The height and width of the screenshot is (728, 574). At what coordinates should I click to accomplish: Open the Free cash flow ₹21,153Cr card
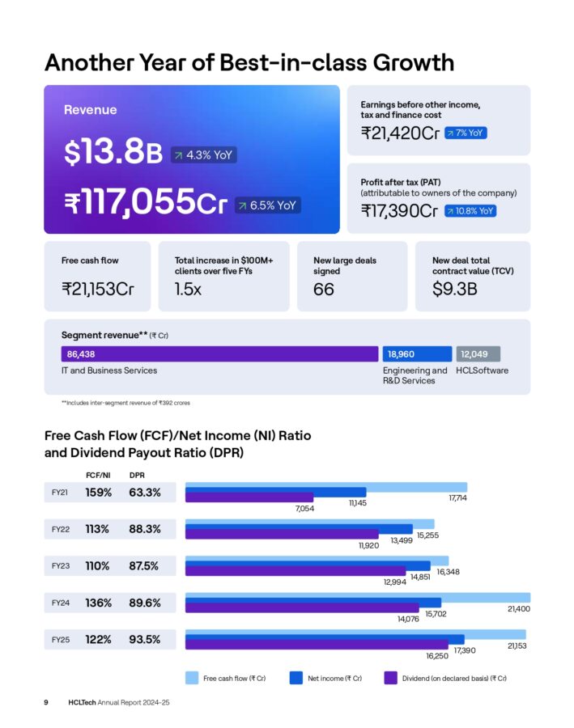(97, 276)
